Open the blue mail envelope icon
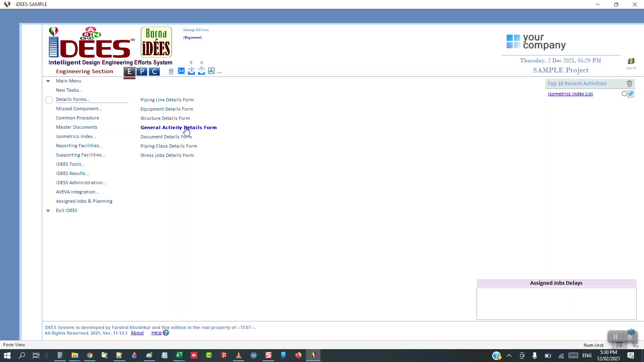The width and height of the screenshot is (644, 362). click(182, 71)
